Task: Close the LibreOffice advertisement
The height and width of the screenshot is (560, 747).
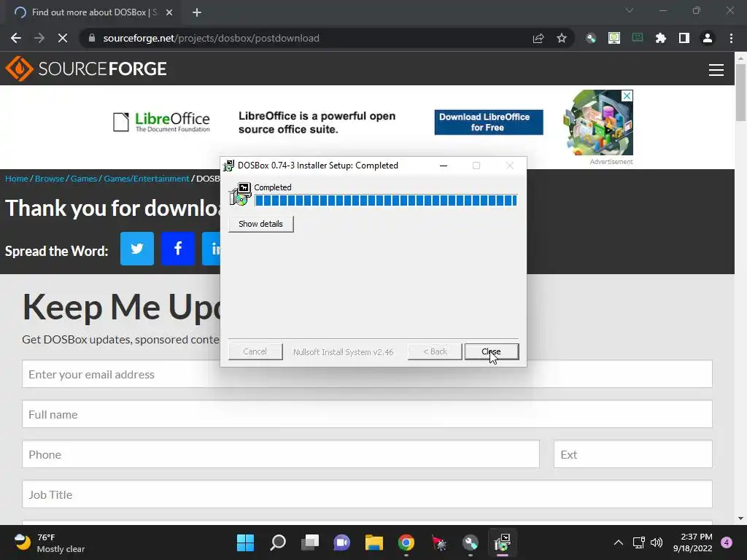Action: (x=627, y=96)
